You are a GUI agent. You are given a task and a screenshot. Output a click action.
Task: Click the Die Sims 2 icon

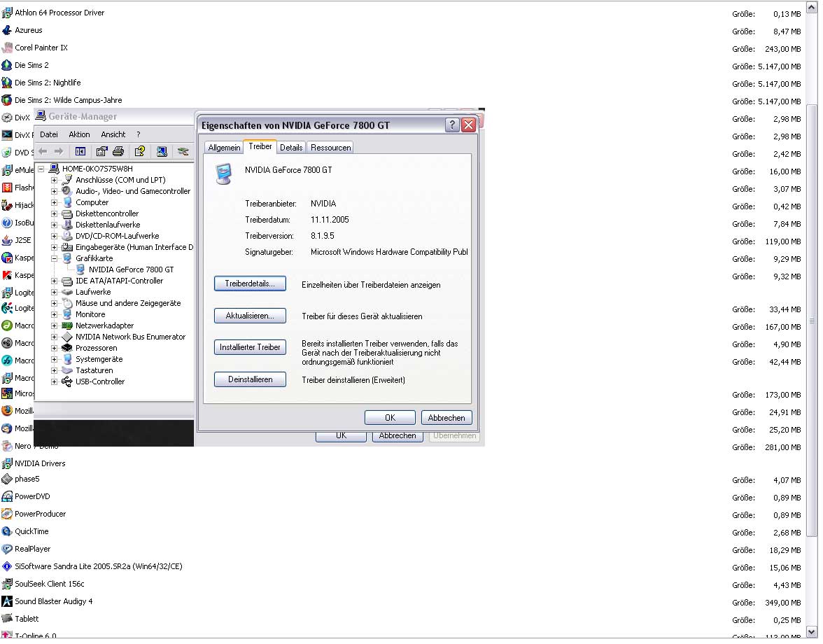pyautogui.click(x=7, y=66)
